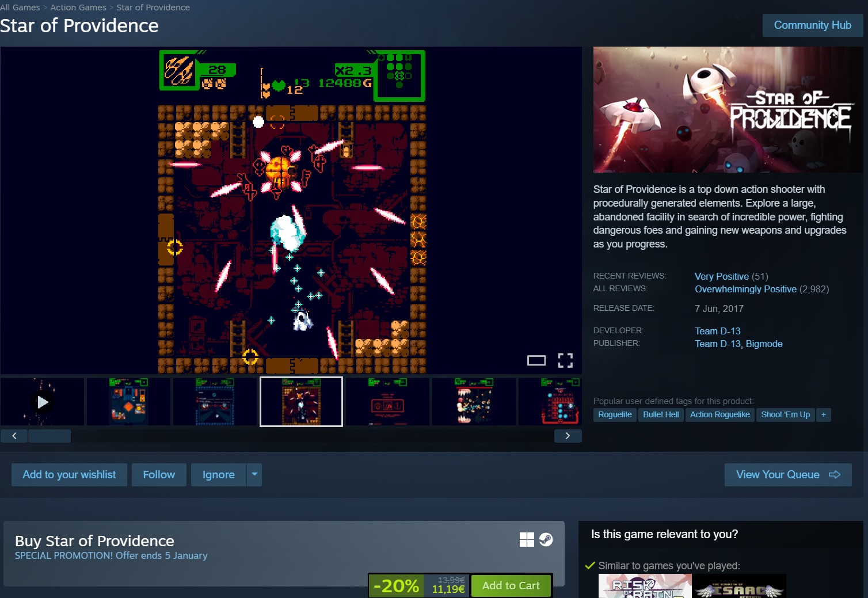Select the Action Roguelike tag
The image size is (868, 598).
click(x=720, y=414)
